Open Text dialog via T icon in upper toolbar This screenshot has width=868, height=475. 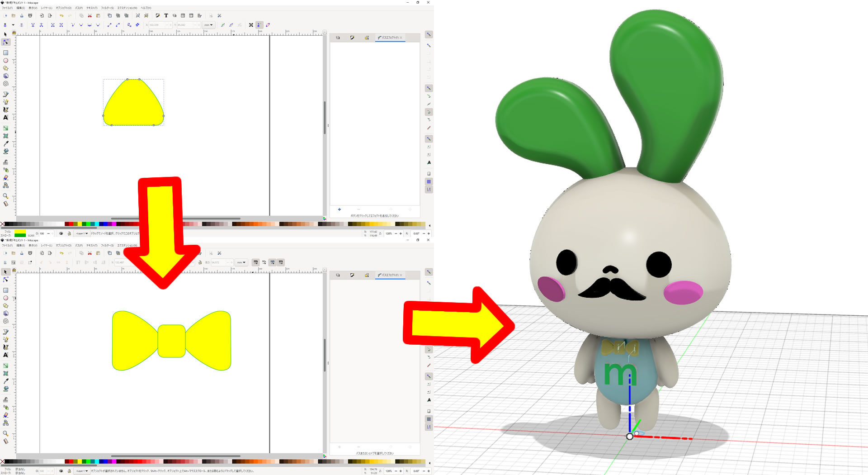pos(166,15)
